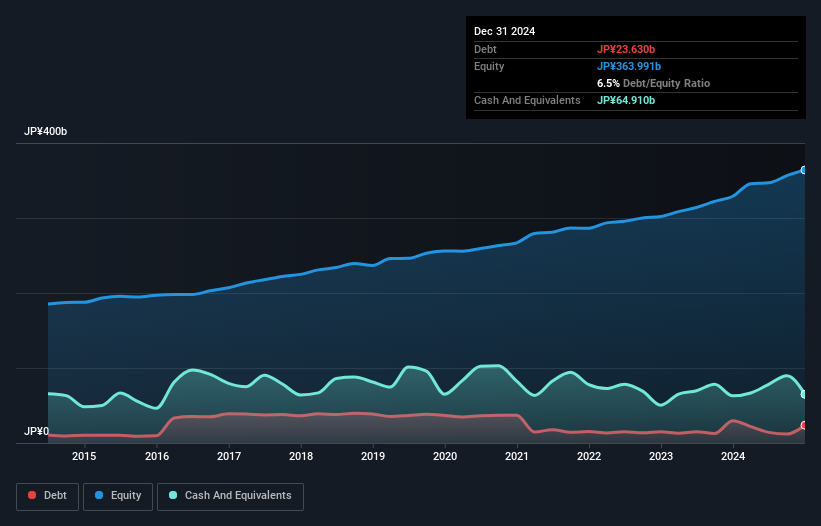Click the teal Cash And Equivalents legend dot

tap(173, 495)
